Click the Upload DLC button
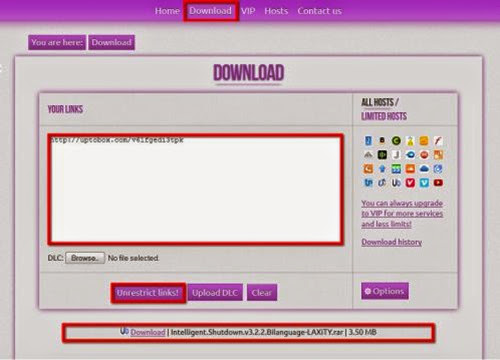 215,293
